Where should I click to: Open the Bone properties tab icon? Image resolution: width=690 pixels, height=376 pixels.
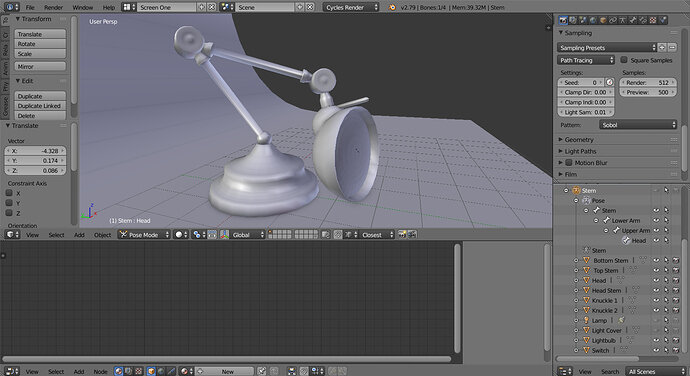coord(633,20)
